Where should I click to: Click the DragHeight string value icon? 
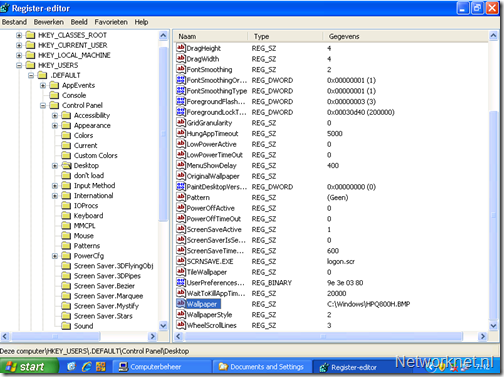coord(180,48)
